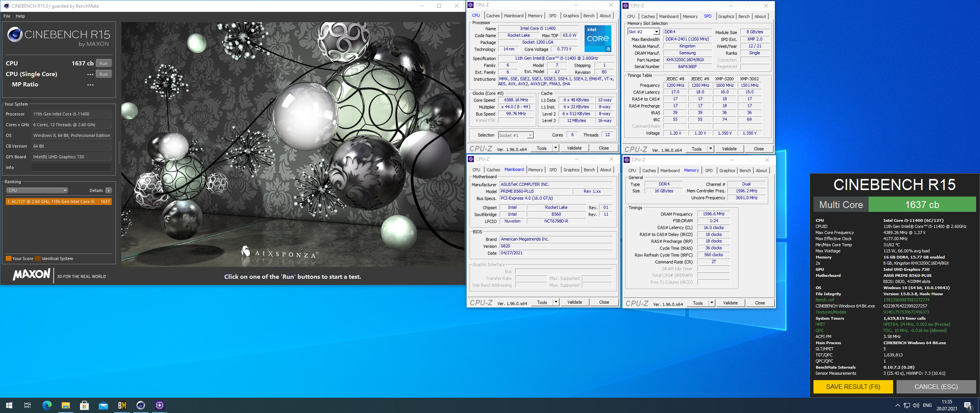
Task: Open Microsoft Store from the taskbar
Action: click(x=84, y=405)
